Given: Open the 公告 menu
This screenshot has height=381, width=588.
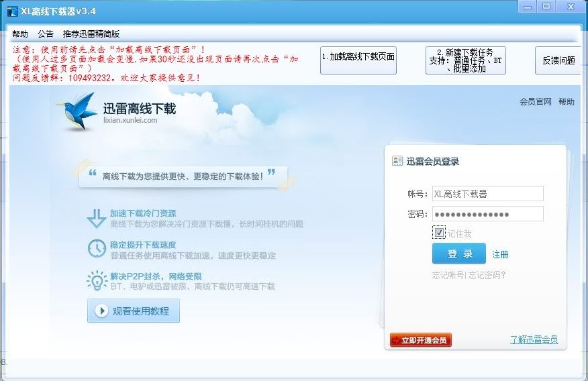Looking at the screenshot, I should (x=46, y=34).
